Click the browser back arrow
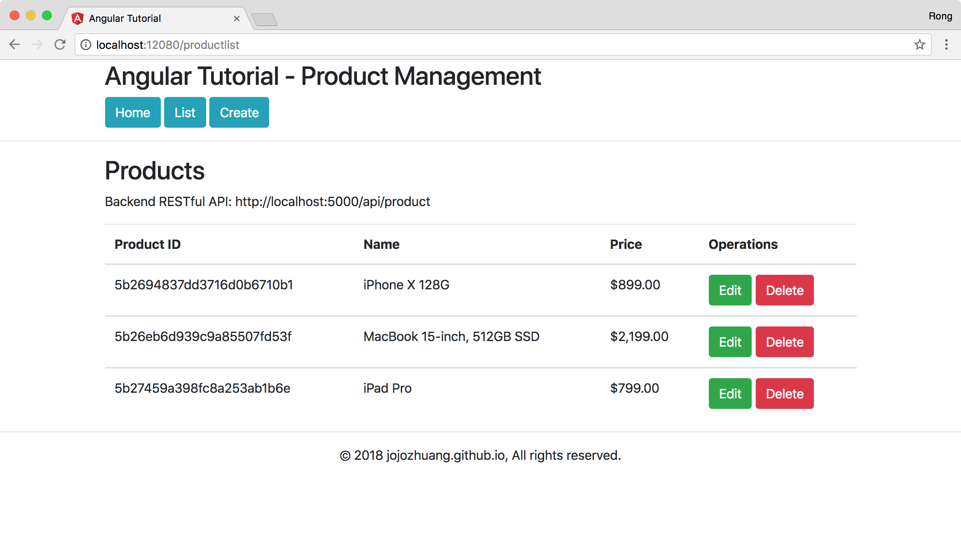Screen dimensions: 961x560 pyautogui.click(x=15, y=44)
